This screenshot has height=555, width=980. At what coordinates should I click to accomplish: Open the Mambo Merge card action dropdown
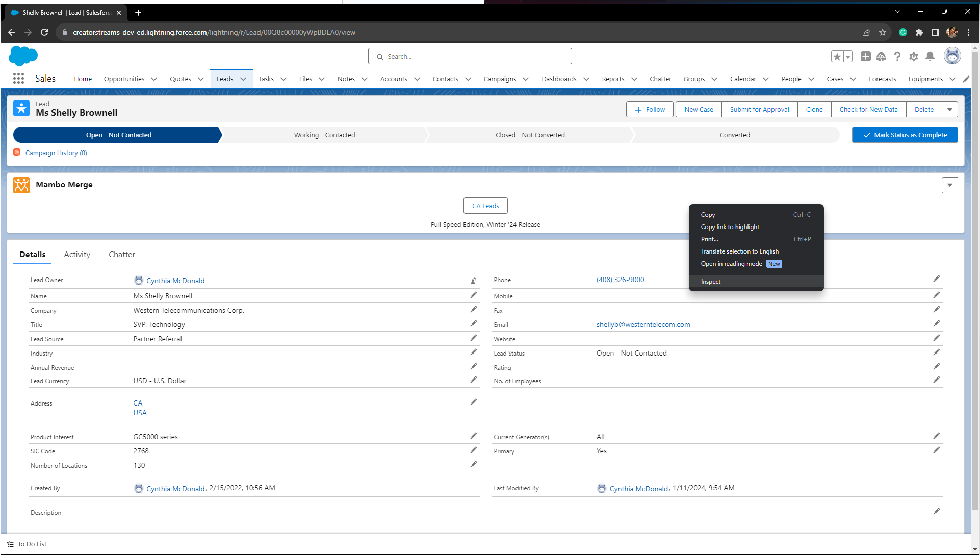click(x=949, y=185)
